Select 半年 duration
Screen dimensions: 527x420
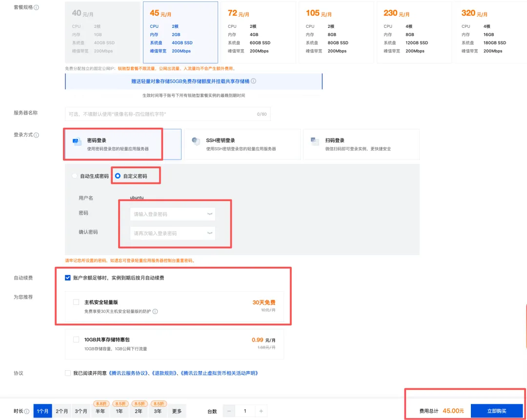point(100,411)
